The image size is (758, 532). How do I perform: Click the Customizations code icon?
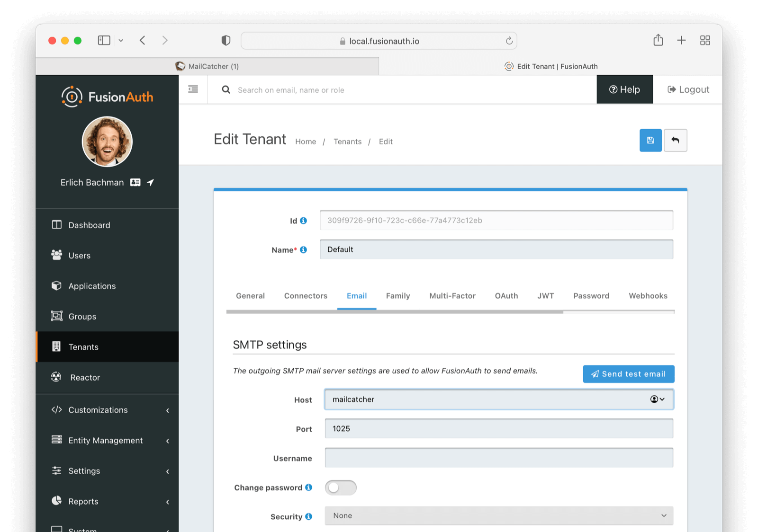(x=56, y=409)
